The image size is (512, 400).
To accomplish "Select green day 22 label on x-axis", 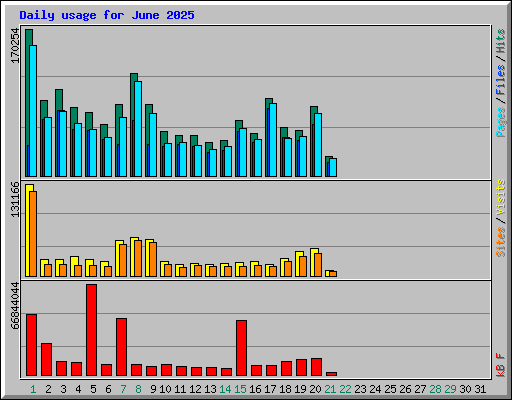I will [x=345, y=389].
